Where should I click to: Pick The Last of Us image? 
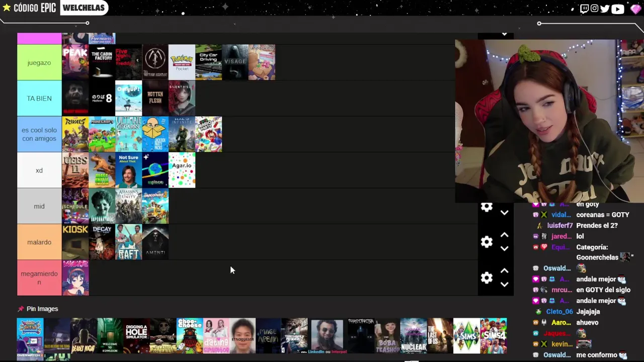pos(440,335)
